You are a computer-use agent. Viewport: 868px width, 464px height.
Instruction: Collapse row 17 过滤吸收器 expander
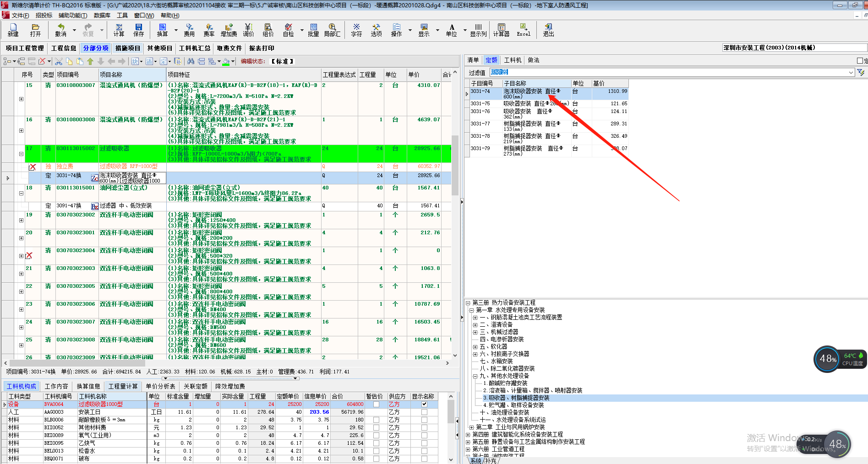coord(21,154)
